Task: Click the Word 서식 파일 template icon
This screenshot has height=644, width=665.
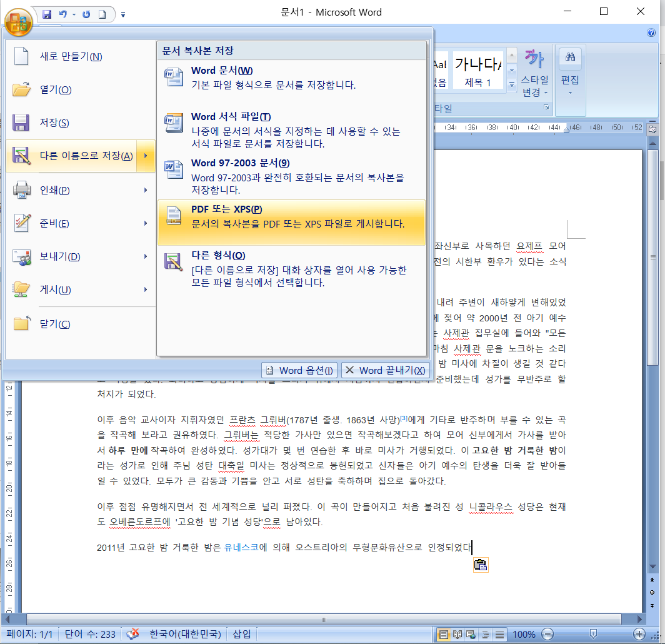Action: point(174,123)
